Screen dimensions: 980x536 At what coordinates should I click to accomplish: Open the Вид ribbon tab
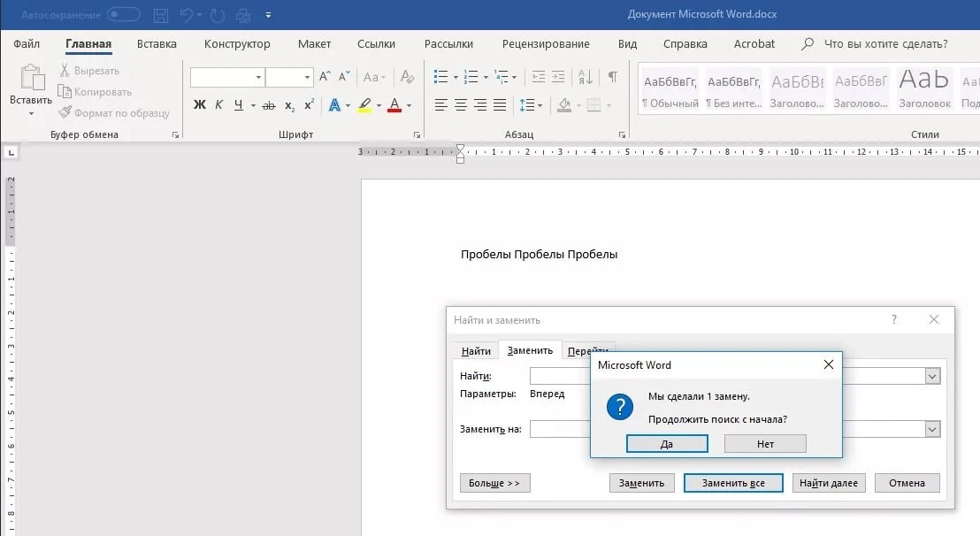(627, 43)
